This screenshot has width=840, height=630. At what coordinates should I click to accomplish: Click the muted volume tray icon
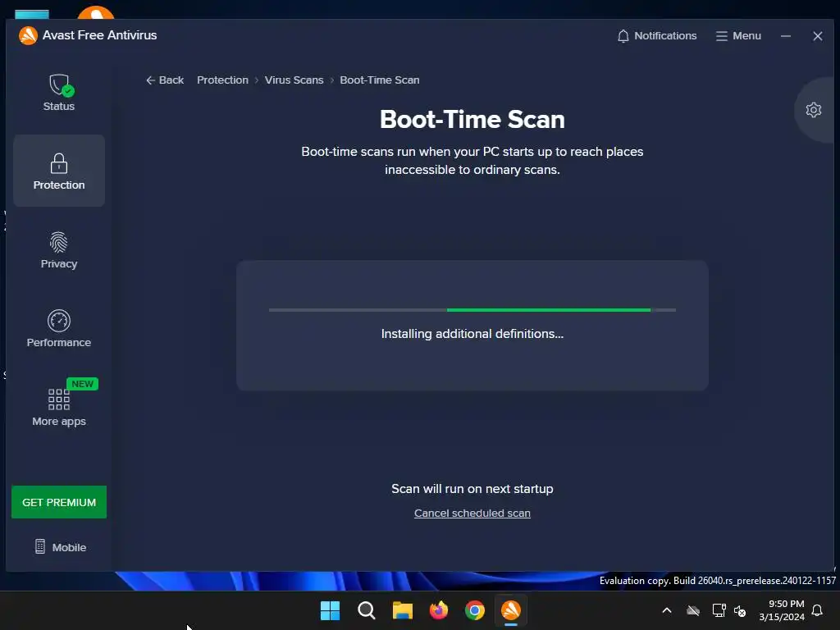tap(741, 610)
